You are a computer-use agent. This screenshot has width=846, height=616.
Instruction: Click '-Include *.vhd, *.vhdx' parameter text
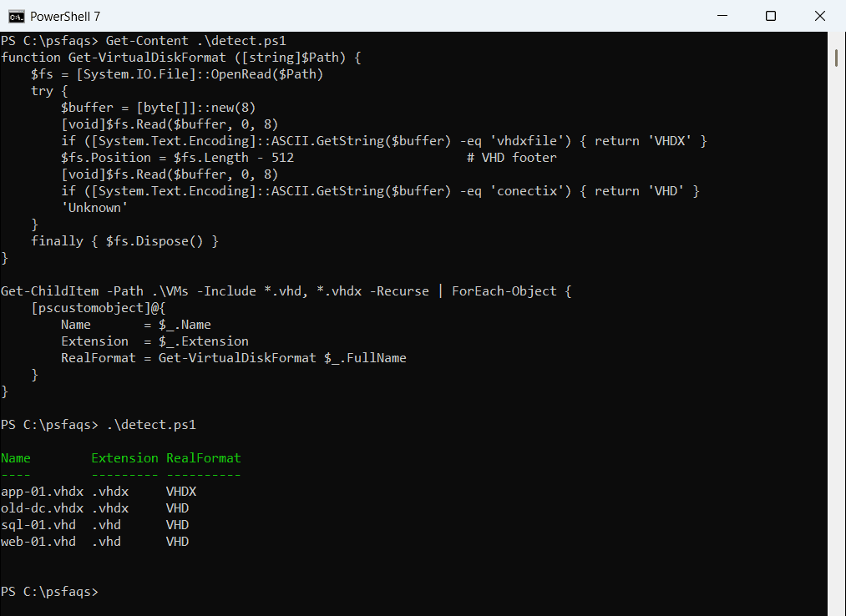[279, 292]
